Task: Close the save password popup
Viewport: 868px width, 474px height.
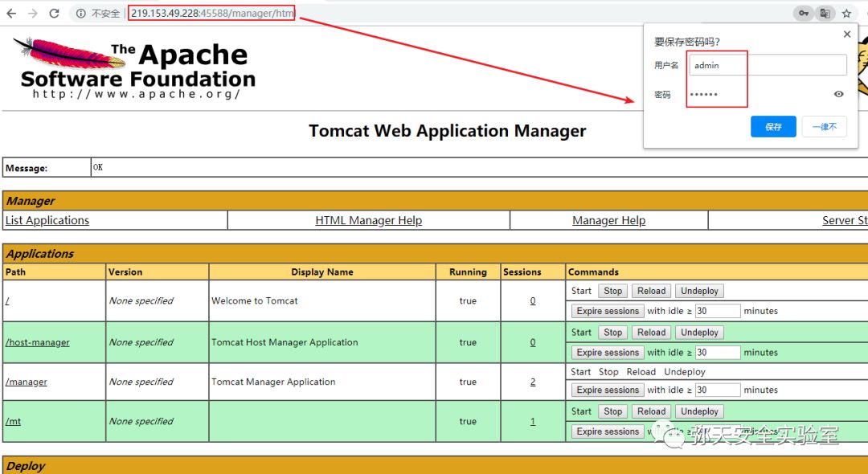Action: 847,35
